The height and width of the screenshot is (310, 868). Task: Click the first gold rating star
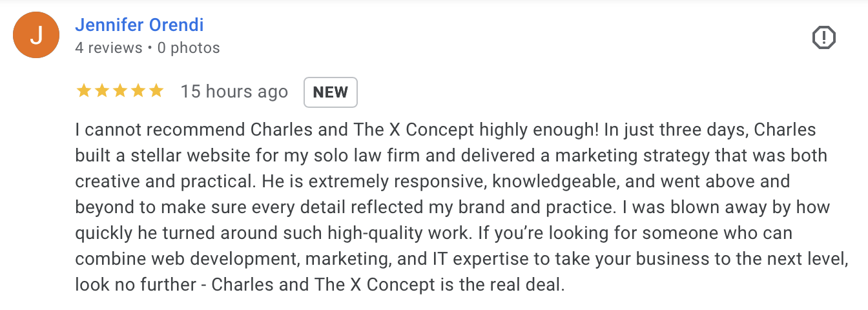coord(84,91)
